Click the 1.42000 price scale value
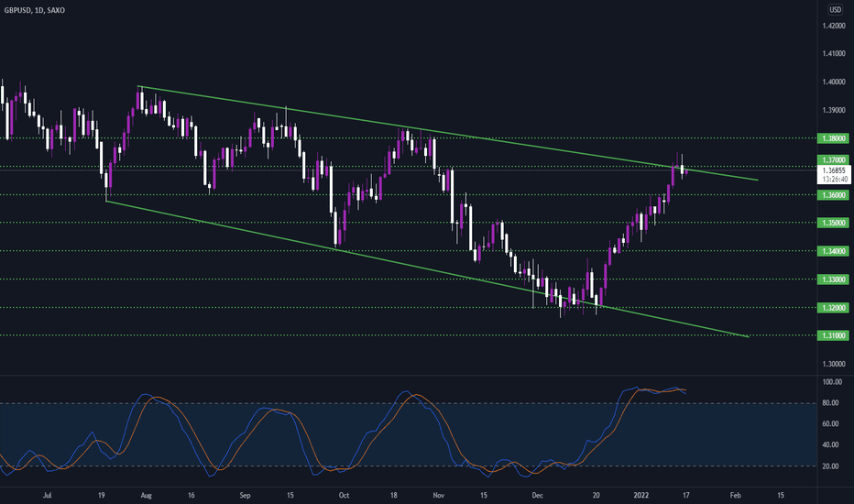 coord(834,26)
